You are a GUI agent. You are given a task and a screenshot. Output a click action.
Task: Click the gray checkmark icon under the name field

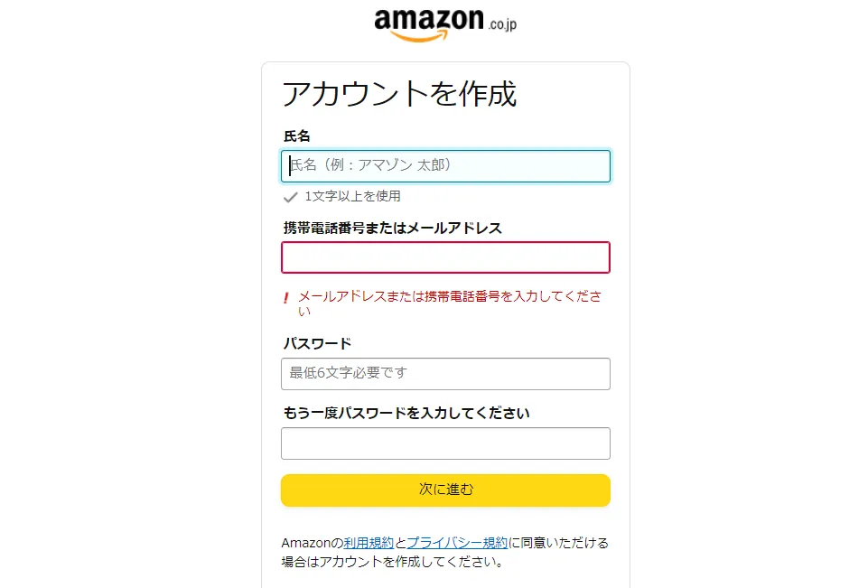click(x=291, y=197)
